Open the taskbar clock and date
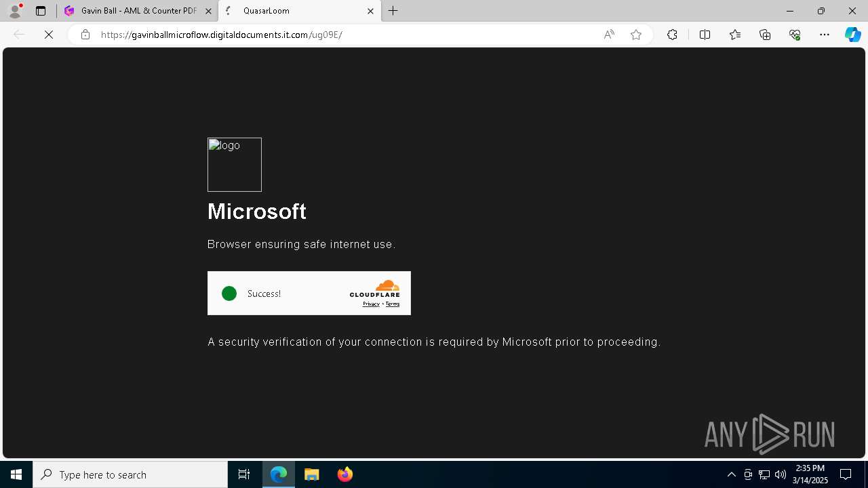Screen dimensions: 868x488 [811, 474]
